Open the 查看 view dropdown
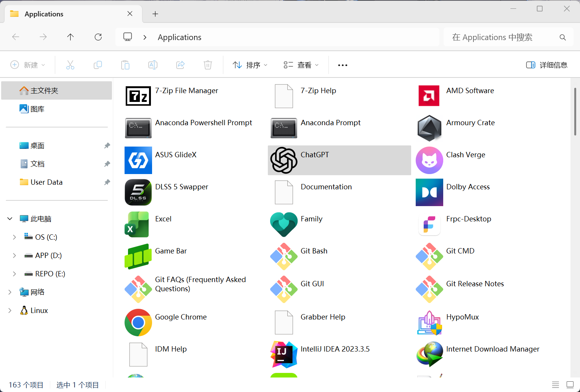 [301, 65]
